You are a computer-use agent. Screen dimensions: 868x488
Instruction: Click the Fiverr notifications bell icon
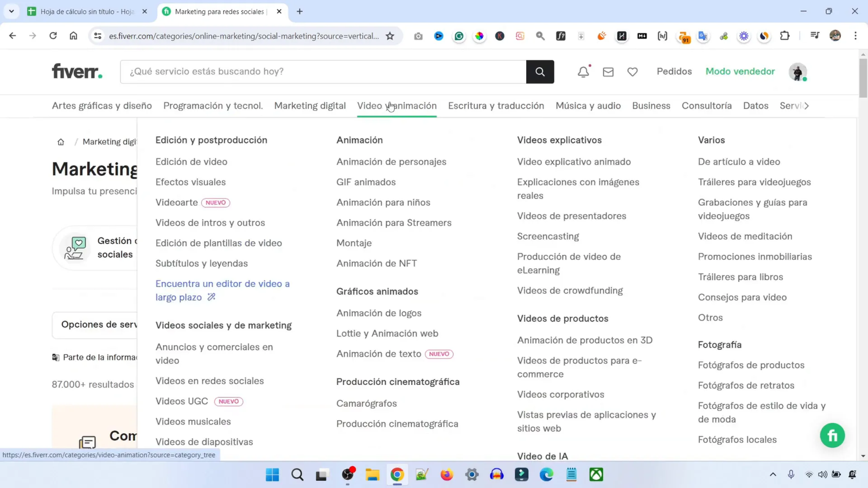[583, 71]
